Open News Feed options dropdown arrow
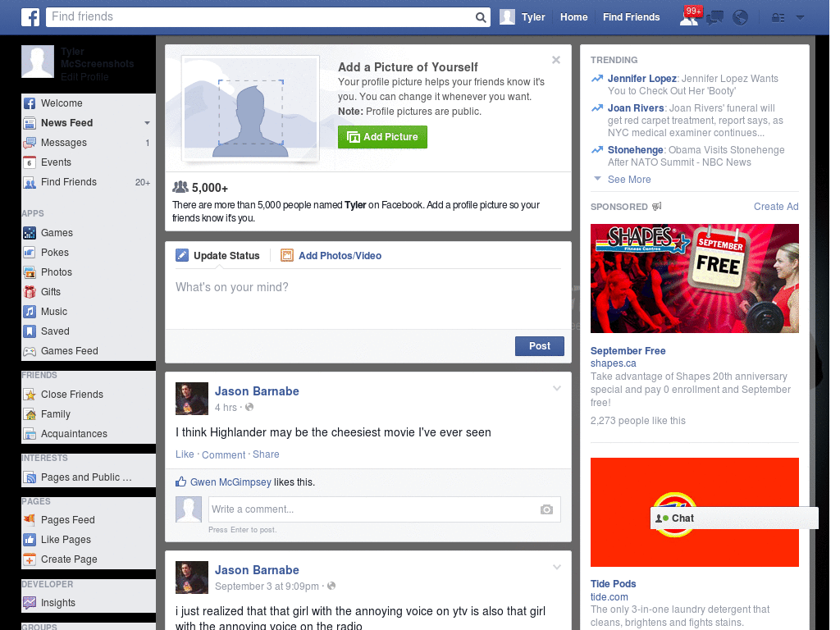The width and height of the screenshot is (840, 630). point(147,123)
